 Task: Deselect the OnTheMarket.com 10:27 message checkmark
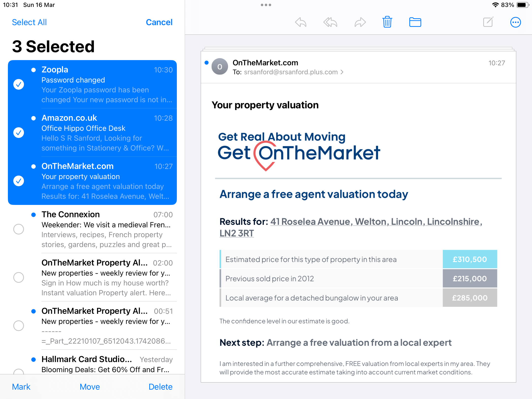point(18,181)
